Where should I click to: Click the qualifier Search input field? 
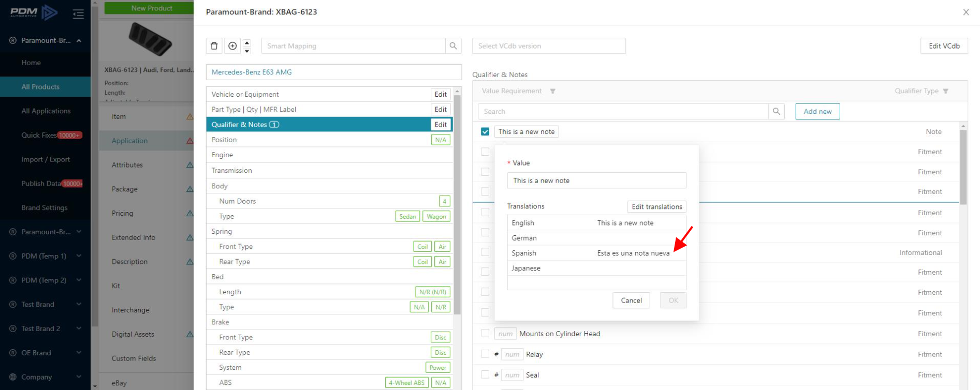coord(623,111)
